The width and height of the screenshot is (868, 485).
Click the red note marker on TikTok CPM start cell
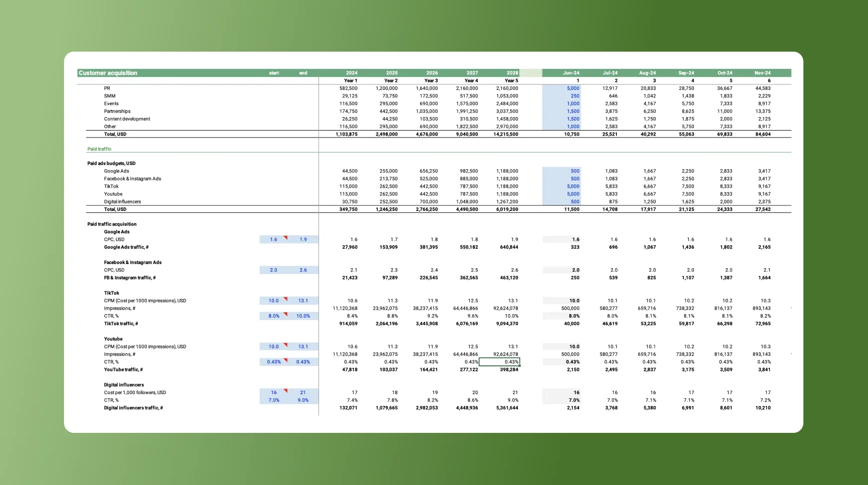coord(285,299)
